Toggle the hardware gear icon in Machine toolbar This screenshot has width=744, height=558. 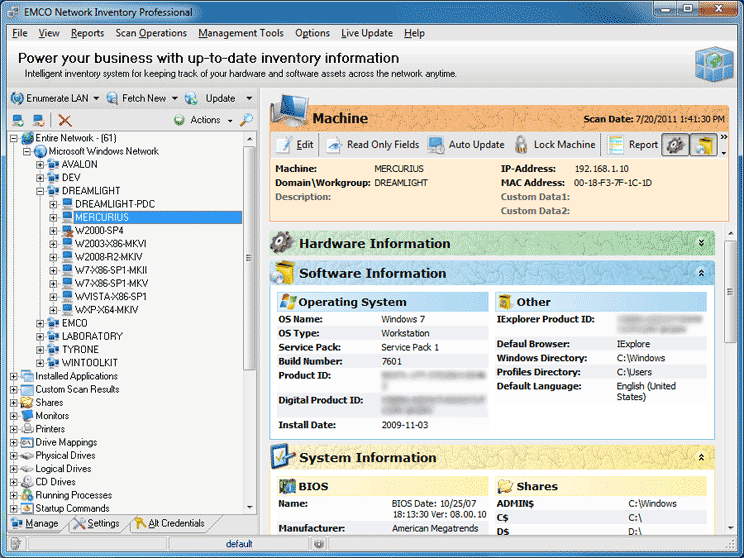(676, 145)
